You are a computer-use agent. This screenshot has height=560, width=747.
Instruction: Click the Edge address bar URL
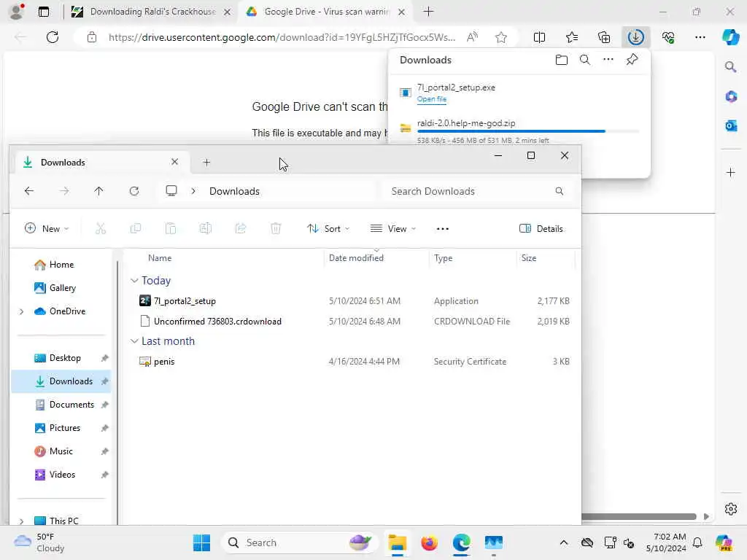(282, 37)
